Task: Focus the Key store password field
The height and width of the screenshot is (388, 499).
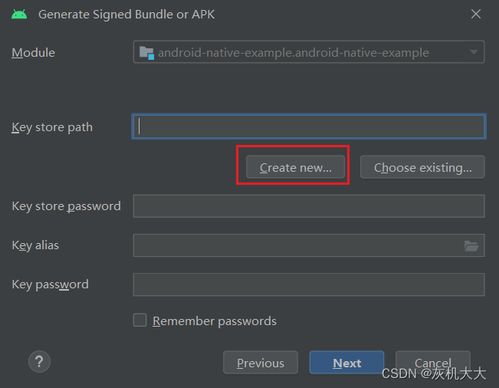Action: pos(309,206)
